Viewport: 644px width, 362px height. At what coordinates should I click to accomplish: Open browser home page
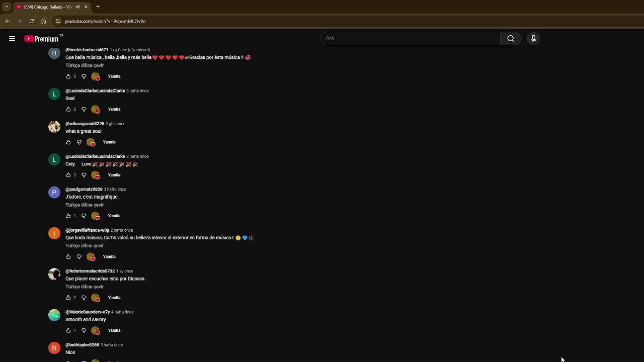pos(44,21)
